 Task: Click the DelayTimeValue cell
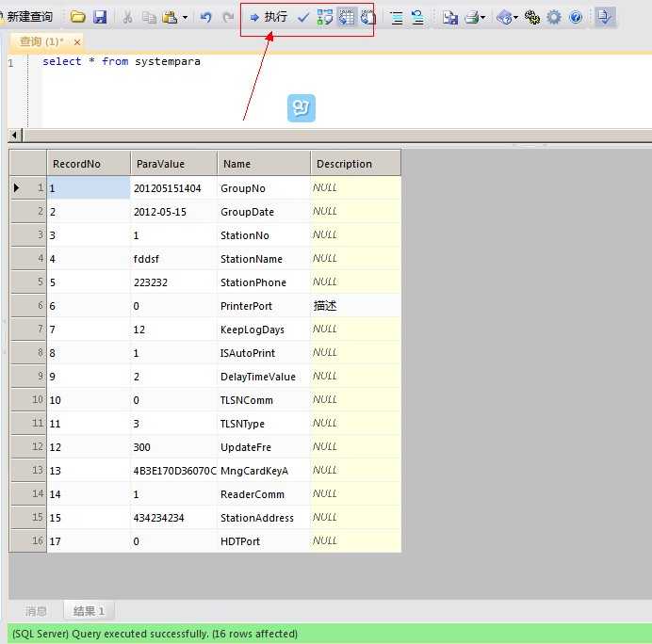click(x=264, y=377)
